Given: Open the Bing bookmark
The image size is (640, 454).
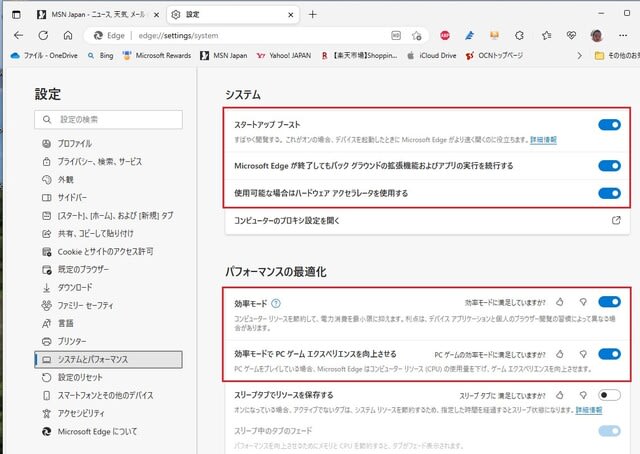Looking at the screenshot, I should (100, 56).
